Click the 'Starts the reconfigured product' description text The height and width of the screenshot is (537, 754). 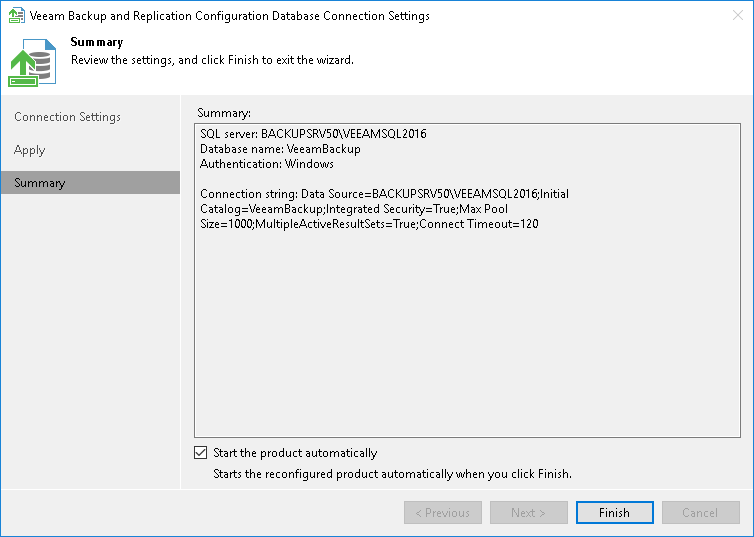click(392, 474)
